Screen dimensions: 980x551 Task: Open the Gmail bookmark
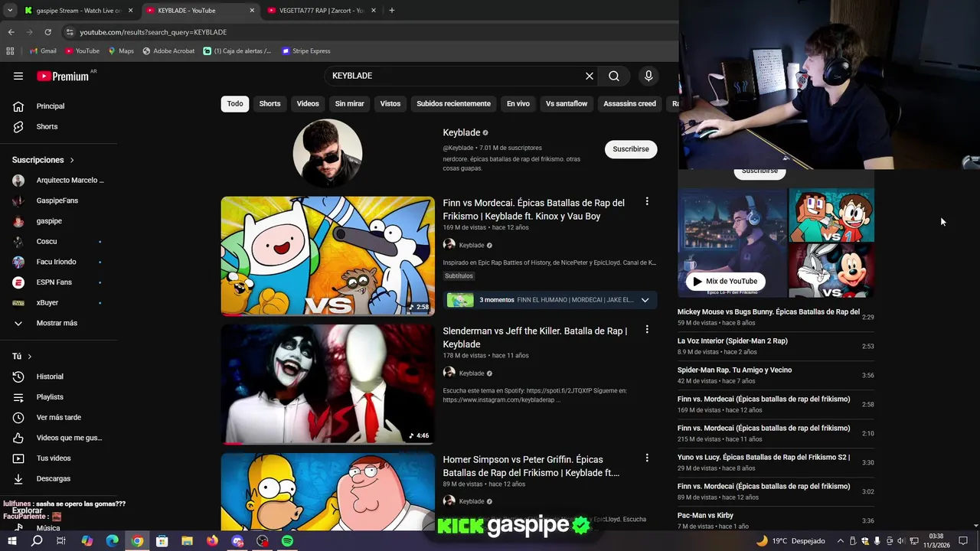pos(43,51)
